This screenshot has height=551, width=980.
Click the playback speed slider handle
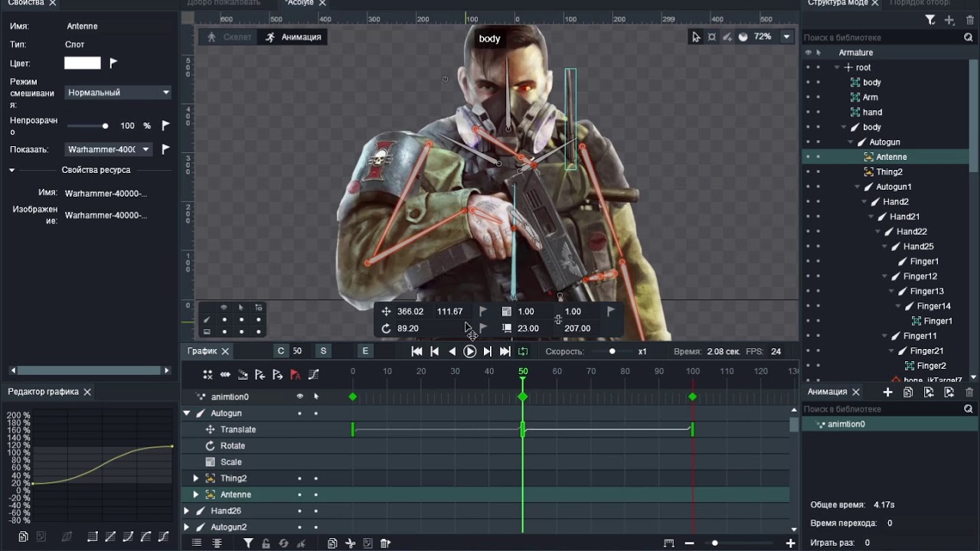(612, 351)
